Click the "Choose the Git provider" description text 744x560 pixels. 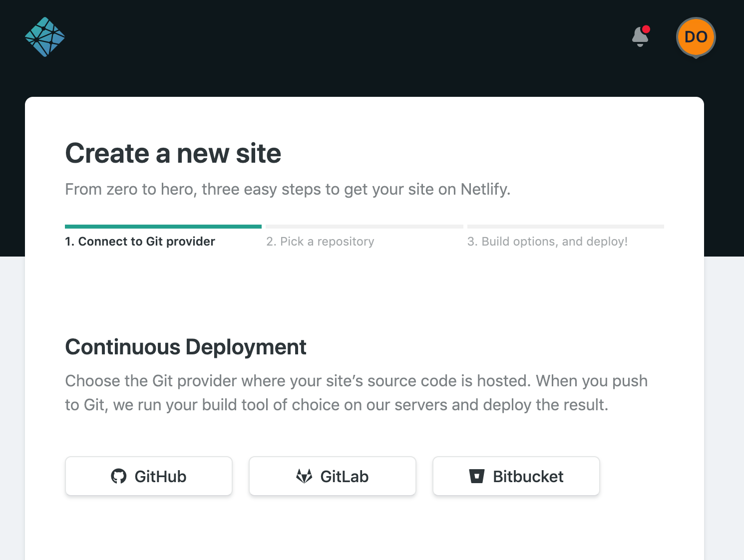tap(357, 393)
